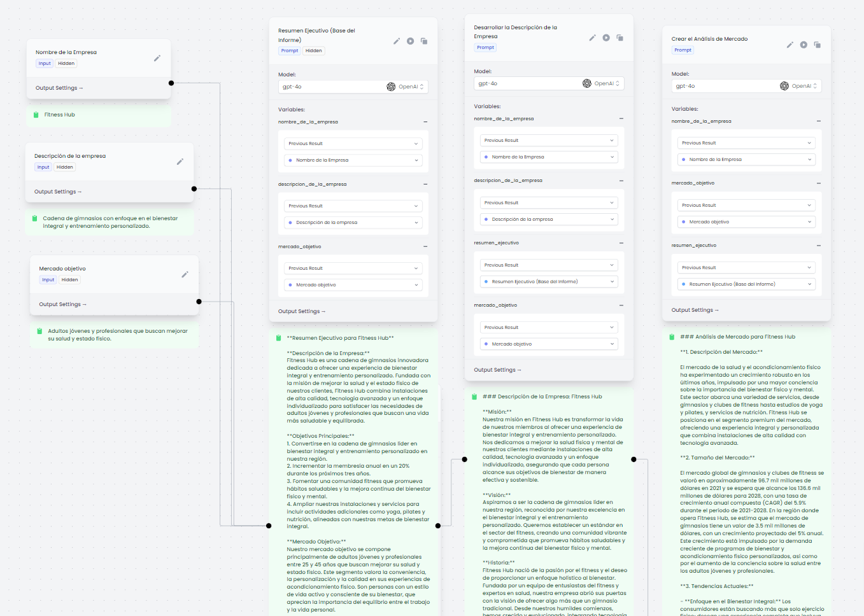Viewport: 864px width, 616px height.
Task: Run the Resumen Ejecutivo node with play icon
Action: [411, 41]
